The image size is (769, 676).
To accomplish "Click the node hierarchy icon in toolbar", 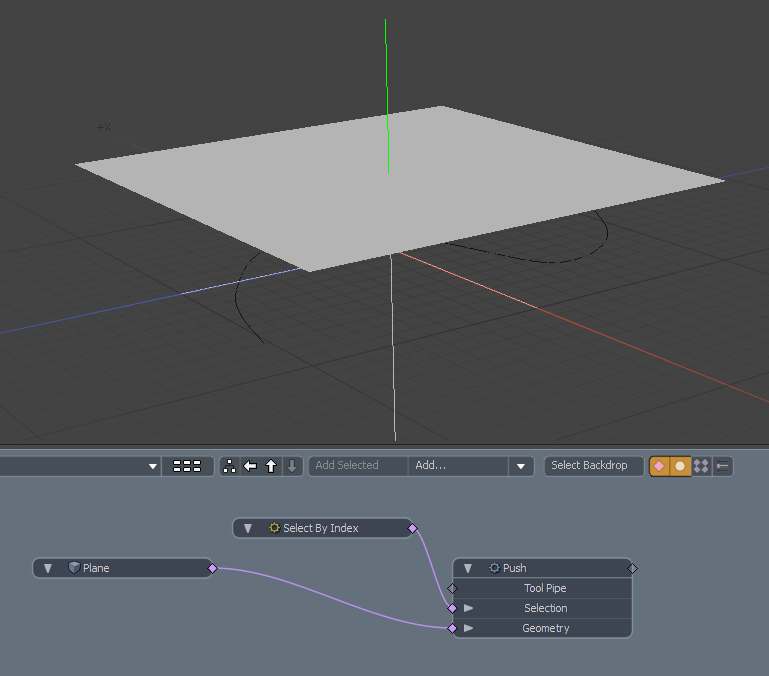I will (x=230, y=466).
